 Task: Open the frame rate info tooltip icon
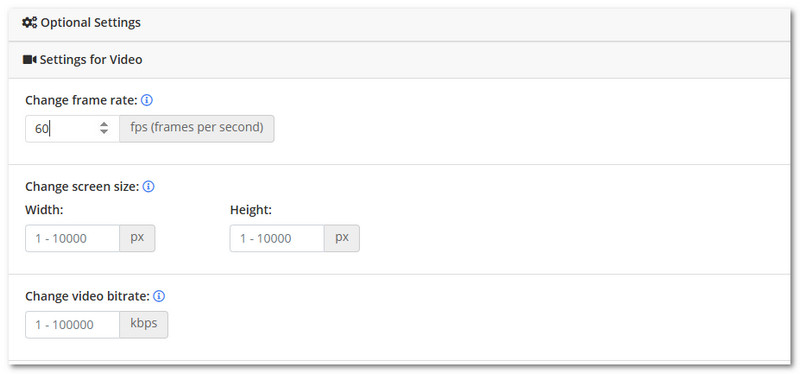146,100
